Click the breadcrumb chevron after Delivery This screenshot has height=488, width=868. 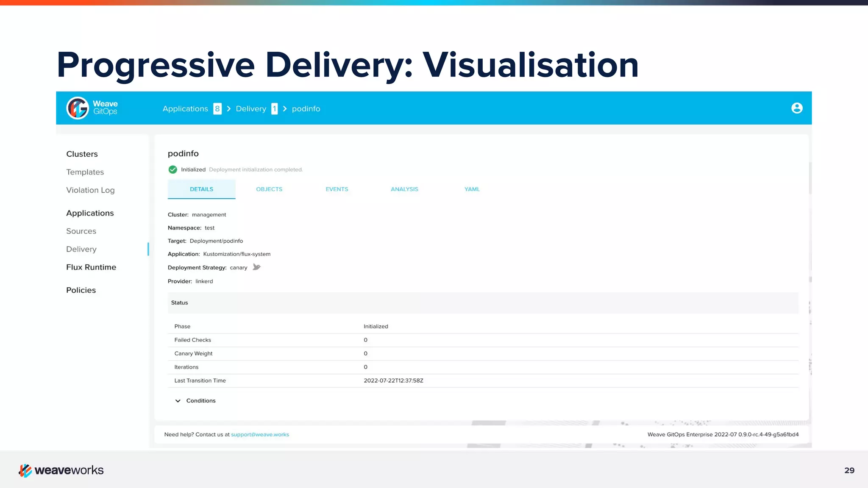pyautogui.click(x=285, y=109)
